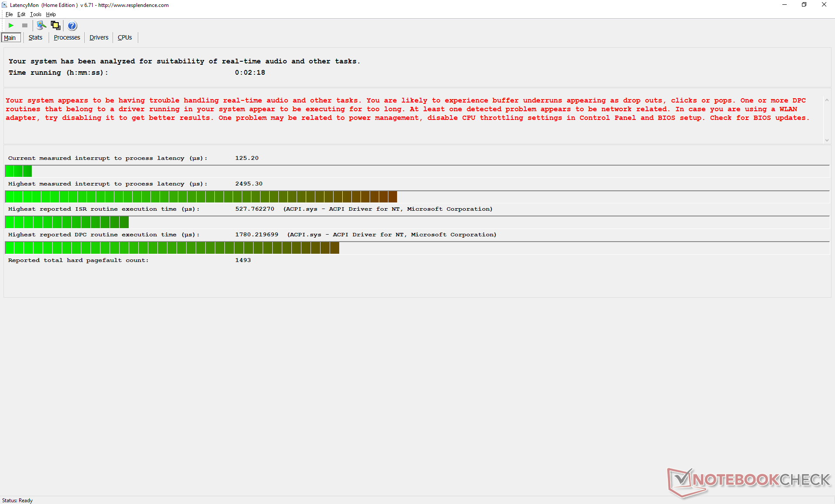Open the Edit menu
The image size is (835, 504).
[21, 14]
